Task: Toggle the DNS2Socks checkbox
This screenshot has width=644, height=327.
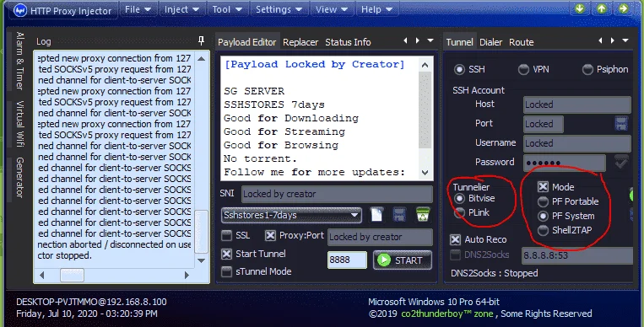Action: (x=455, y=255)
